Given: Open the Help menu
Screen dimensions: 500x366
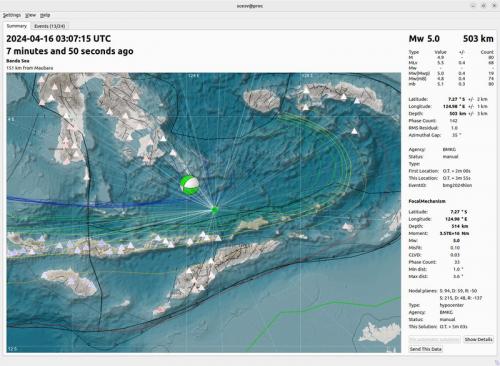Looking at the screenshot, I should [x=45, y=15].
